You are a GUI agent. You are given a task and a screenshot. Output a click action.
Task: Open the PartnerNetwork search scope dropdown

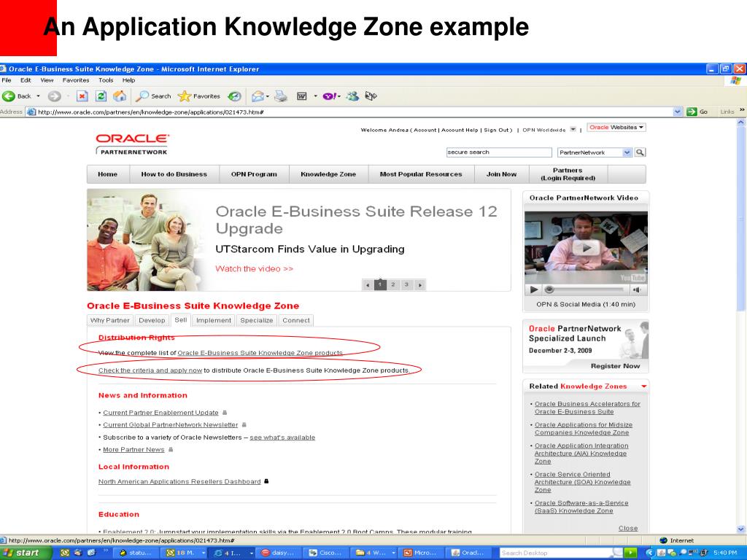tap(627, 152)
